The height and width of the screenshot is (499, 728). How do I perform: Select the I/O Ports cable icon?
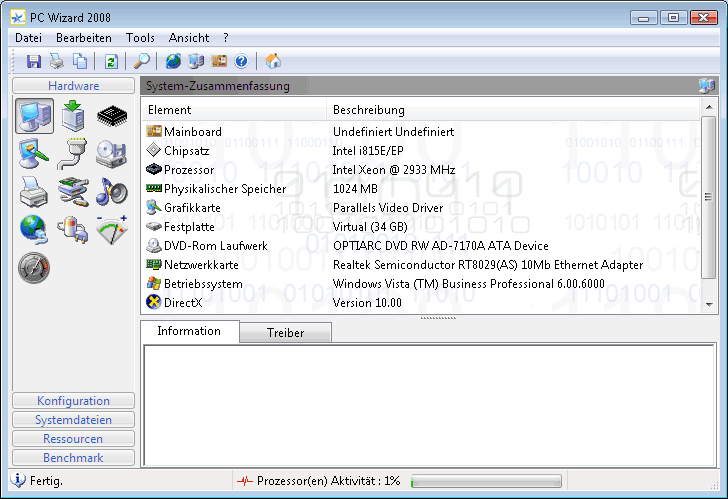click(x=73, y=154)
